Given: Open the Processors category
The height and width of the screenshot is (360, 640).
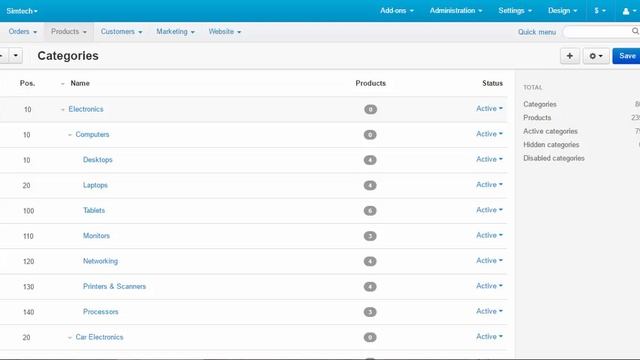Looking at the screenshot, I should [100, 311].
